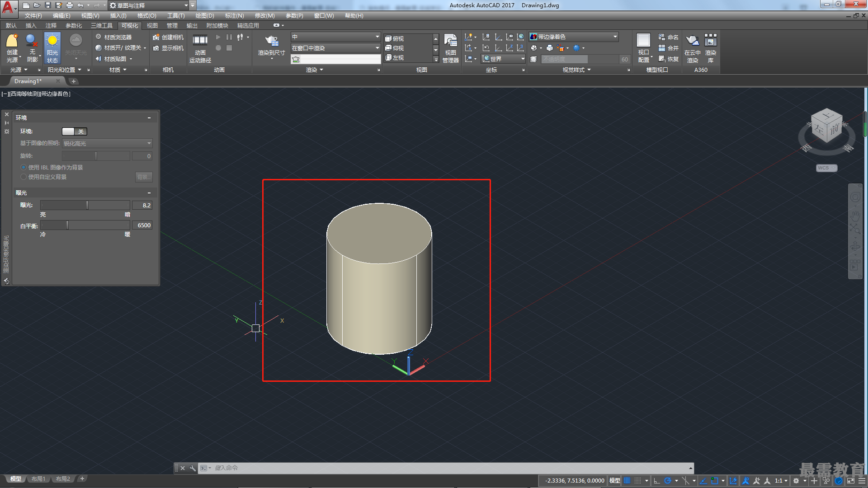This screenshot has width=868, height=488.
Task: Open the 'Render in Window' (在窗口中渲染) dropdown
Action: click(335, 48)
